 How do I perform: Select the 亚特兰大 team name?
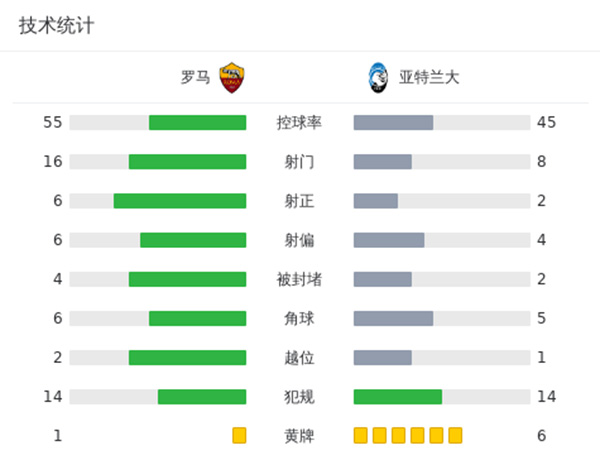[x=429, y=77]
